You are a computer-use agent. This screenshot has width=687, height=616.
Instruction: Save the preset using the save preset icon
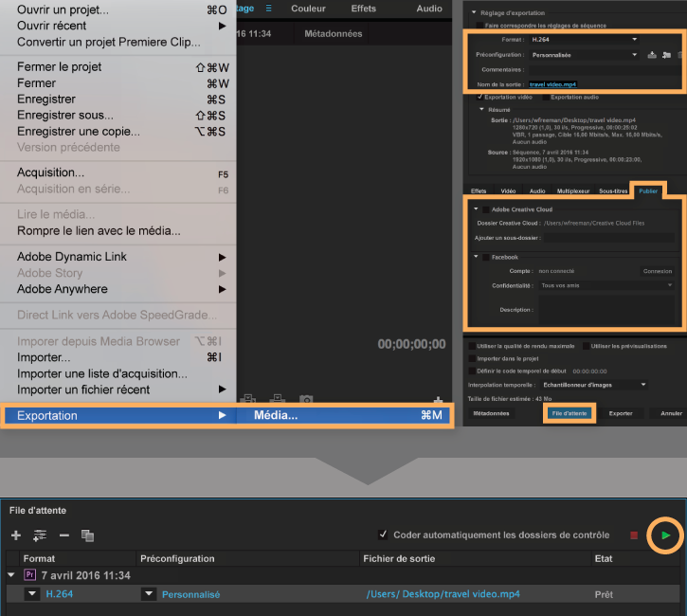pyautogui.click(x=652, y=55)
